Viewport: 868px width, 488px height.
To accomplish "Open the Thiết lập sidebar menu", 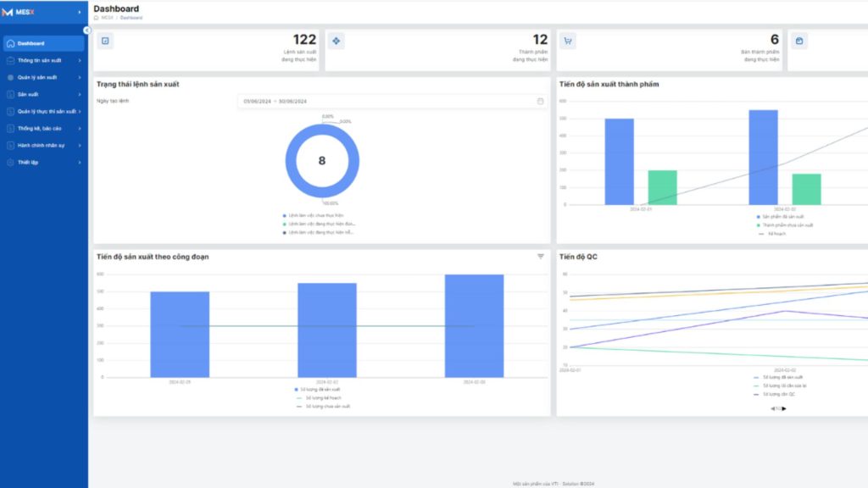I will [44, 163].
